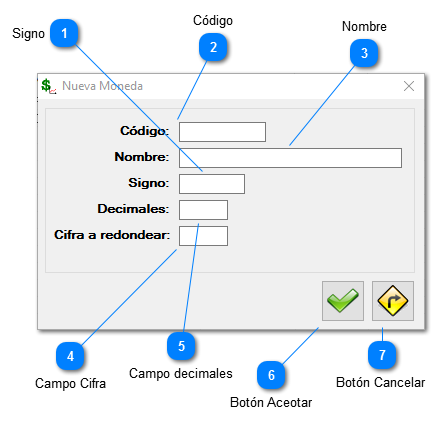
Task: Click callout badge number 2 under Código
Action: click(213, 47)
